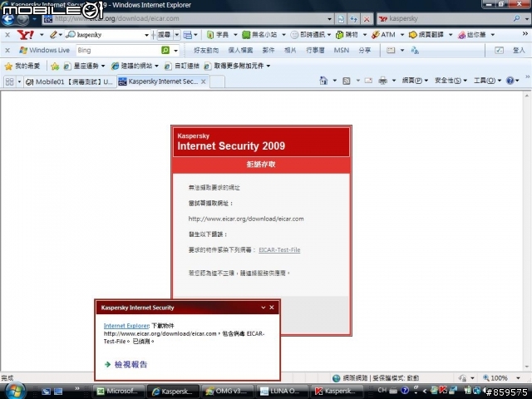Open 好友動向 on the Windows Live toolbar
Screen dimensions: 532x399
pos(206,50)
